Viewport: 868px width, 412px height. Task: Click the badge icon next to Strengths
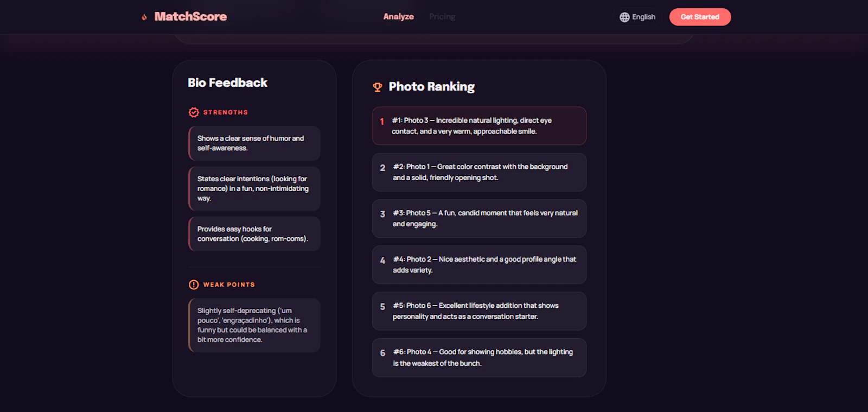(x=194, y=112)
